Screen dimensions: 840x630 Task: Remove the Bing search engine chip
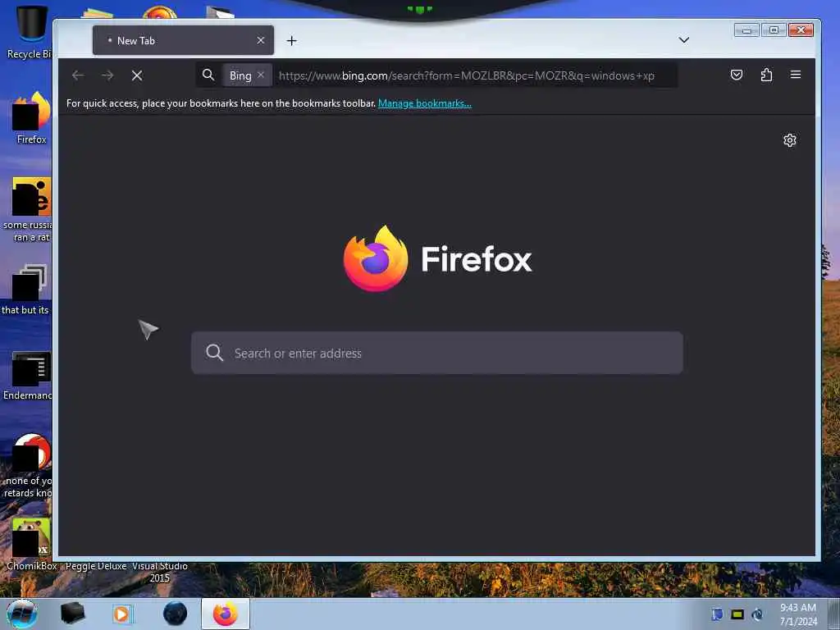(x=261, y=75)
